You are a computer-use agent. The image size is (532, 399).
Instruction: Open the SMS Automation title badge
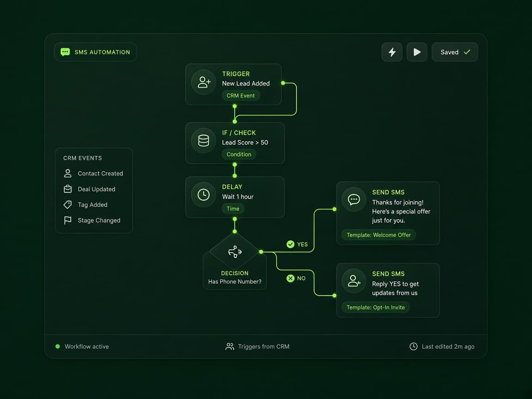tap(95, 52)
